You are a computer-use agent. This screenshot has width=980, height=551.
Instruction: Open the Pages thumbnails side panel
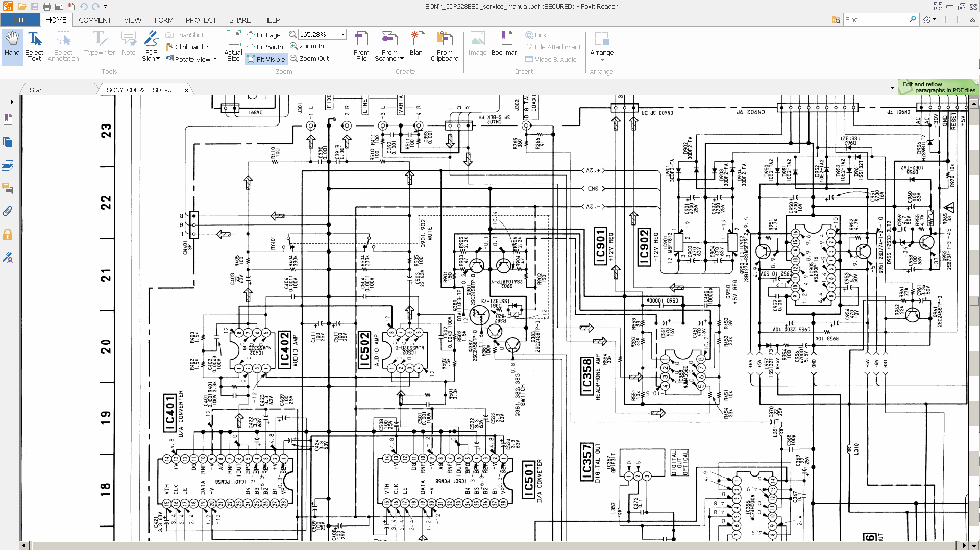(8, 142)
